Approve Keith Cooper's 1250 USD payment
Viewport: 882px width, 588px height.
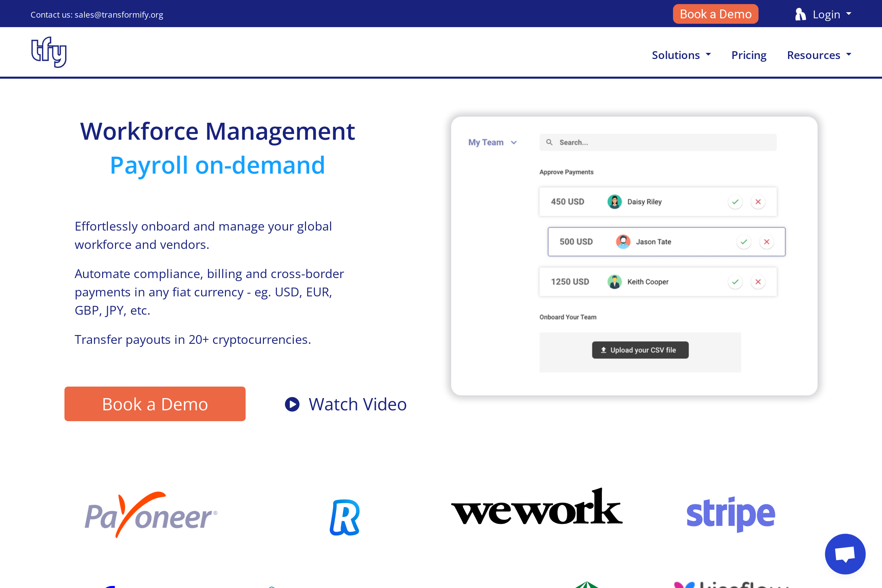pyautogui.click(x=735, y=282)
